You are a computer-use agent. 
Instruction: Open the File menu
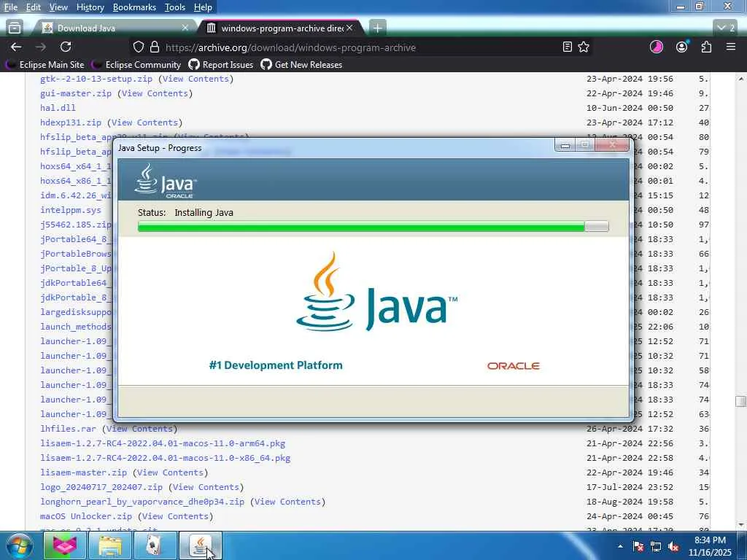(x=10, y=7)
